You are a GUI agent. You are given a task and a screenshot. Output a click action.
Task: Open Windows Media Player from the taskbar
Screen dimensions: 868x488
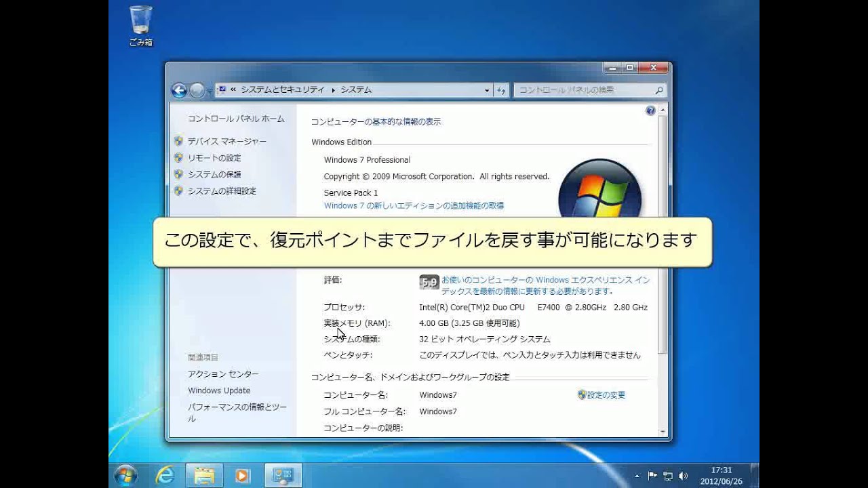[x=243, y=476]
